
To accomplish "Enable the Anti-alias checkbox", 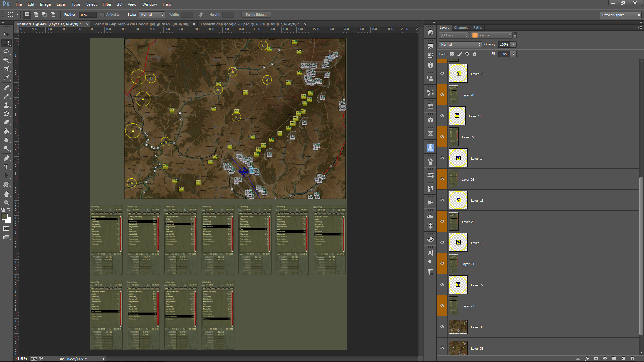I will 102,15.
